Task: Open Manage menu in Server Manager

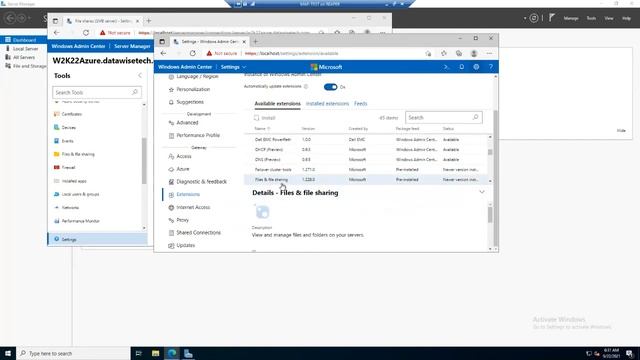Action: tap(571, 18)
